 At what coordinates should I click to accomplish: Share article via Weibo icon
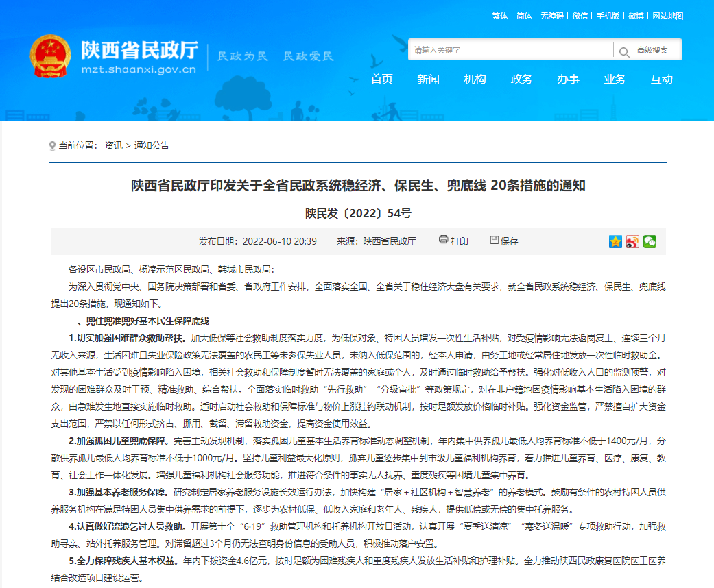pyautogui.click(x=632, y=241)
